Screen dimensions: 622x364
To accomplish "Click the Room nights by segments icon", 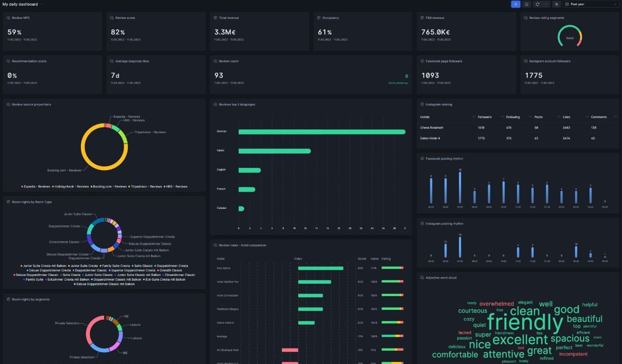I will pos(9,300).
